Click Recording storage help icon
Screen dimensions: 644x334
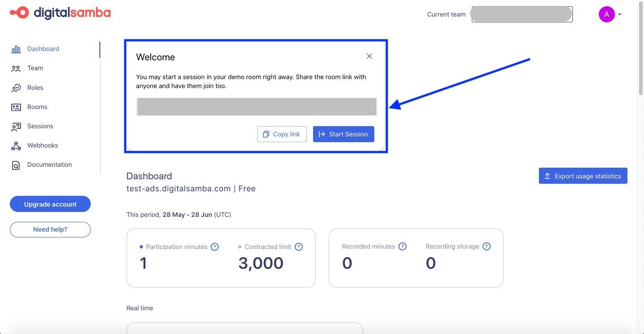click(487, 246)
